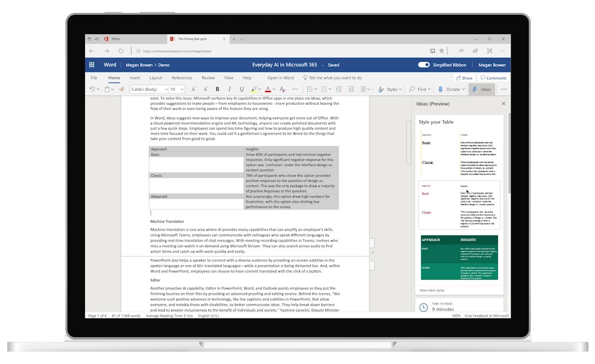Click the Share button

(464, 77)
